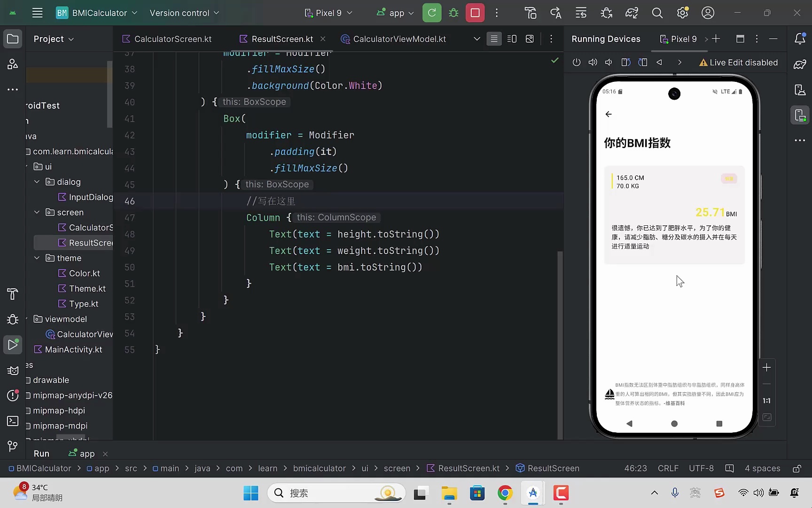The width and height of the screenshot is (812, 508).
Task: Rotate the virtual device with the rotate icon
Action: point(625,62)
